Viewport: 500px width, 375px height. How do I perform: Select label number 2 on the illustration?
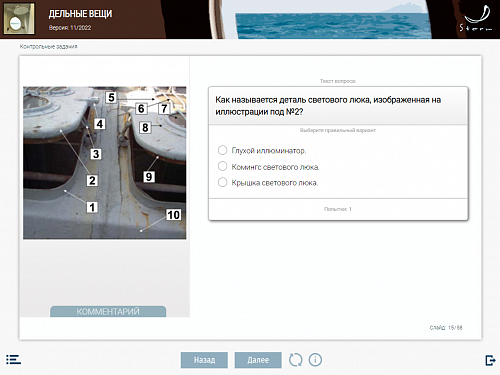92,180
